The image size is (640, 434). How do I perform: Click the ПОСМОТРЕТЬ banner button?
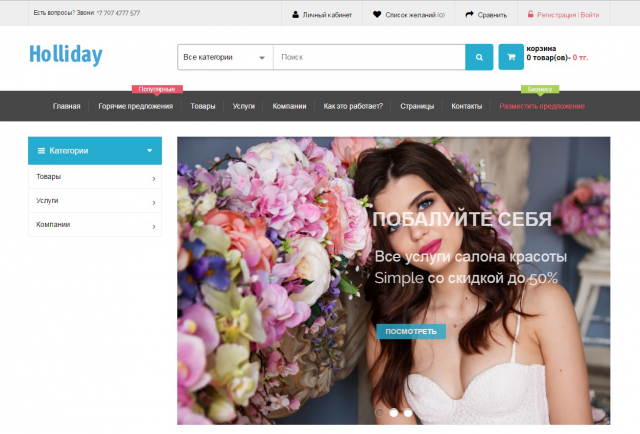click(411, 332)
